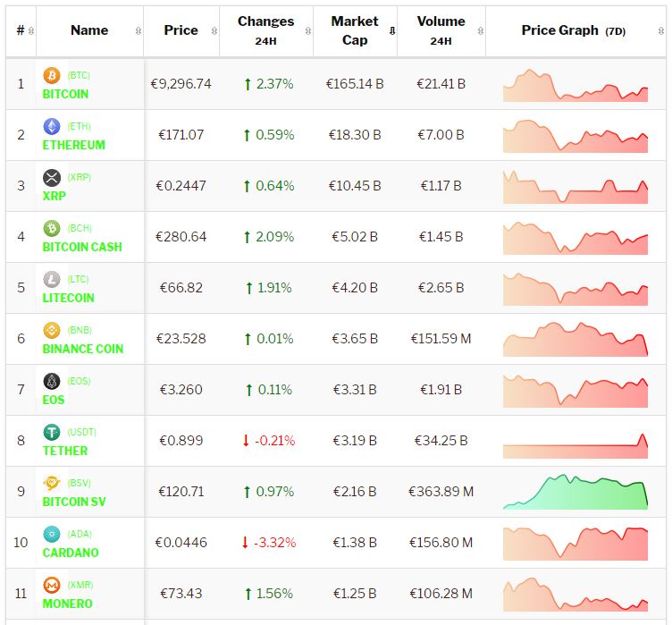Click the Cardano logo icon
Image resolution: width=672 pixels, height=625 pixels.
51,535
